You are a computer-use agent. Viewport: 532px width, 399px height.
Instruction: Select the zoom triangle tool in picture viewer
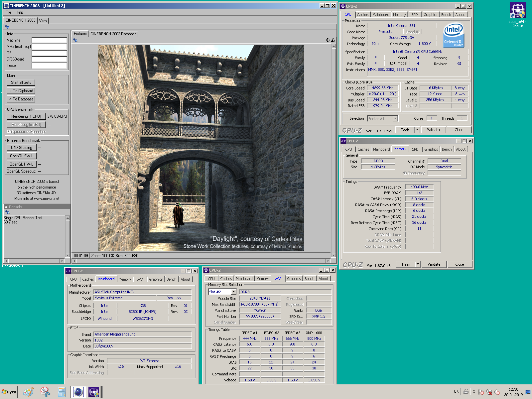tap(333, 40)
